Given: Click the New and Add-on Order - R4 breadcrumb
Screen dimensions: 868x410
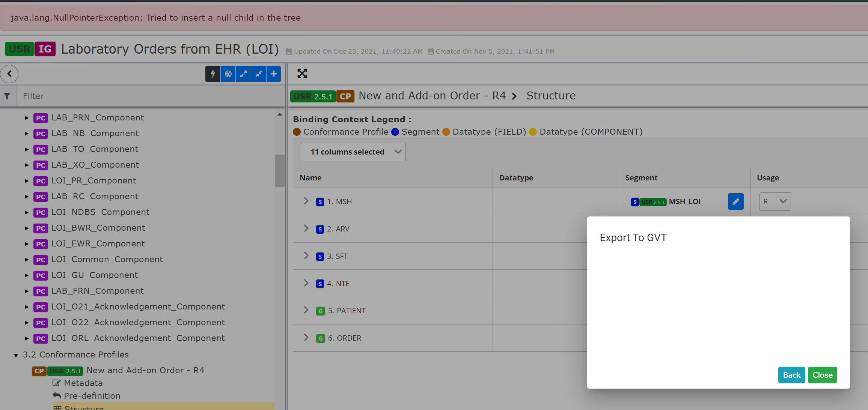Looking at the screenshot, I should [x=432, y=96].
